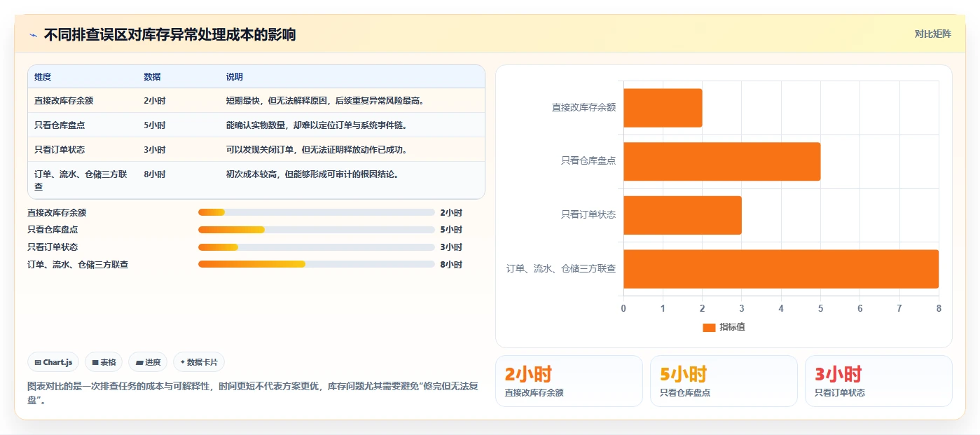
Task: Click the 指标值 legend text
Action: [732, 327]
